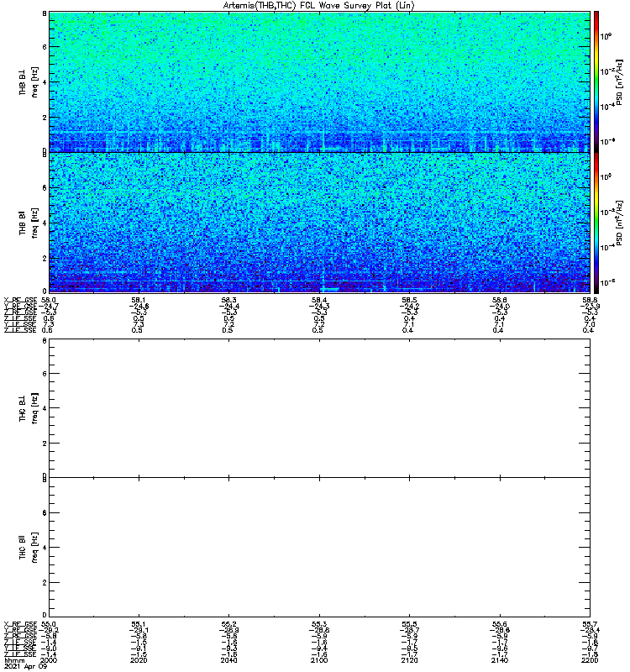Click the X_RE_GSE value "58.6" under THB

[x=500, y=300]
